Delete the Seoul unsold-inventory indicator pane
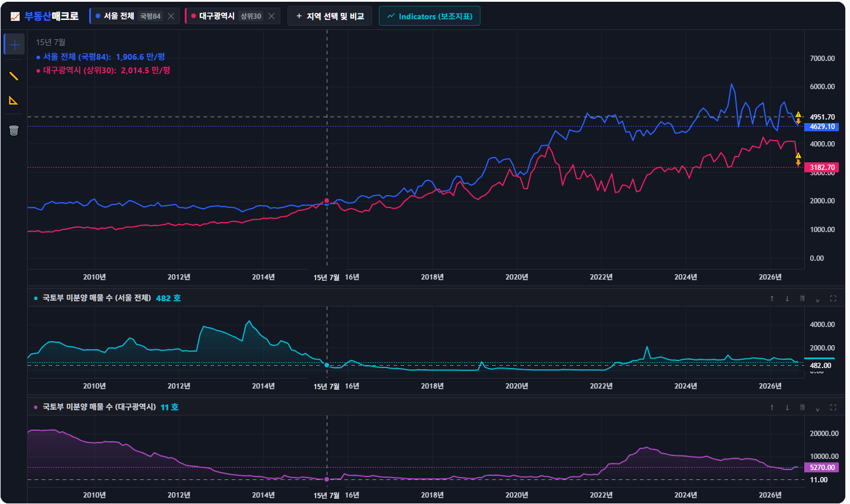This screenshot has height=504, width=850. (802, 298)
